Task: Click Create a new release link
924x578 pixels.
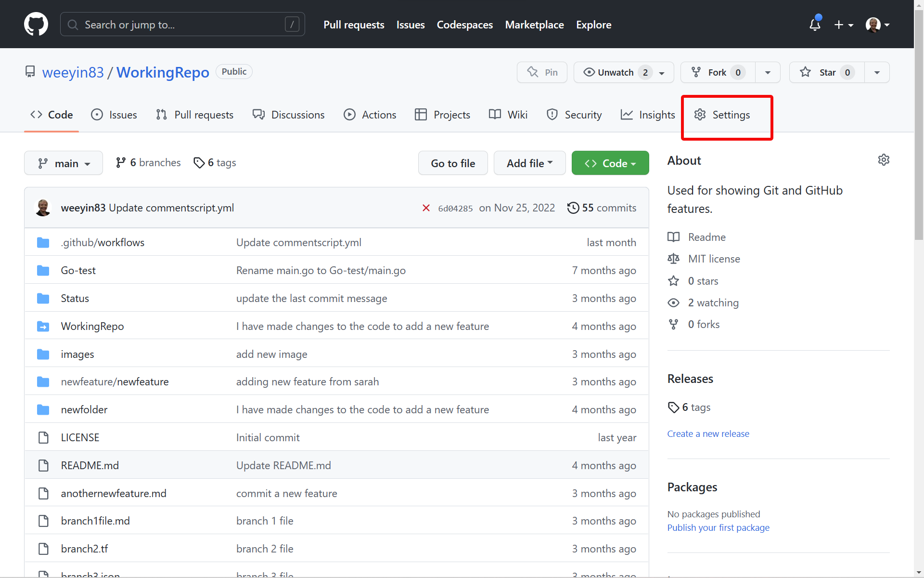Action: [708, 433]
